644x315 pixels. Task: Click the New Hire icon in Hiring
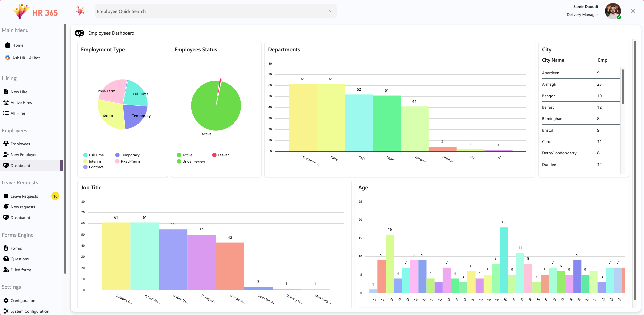pos(6,91)
